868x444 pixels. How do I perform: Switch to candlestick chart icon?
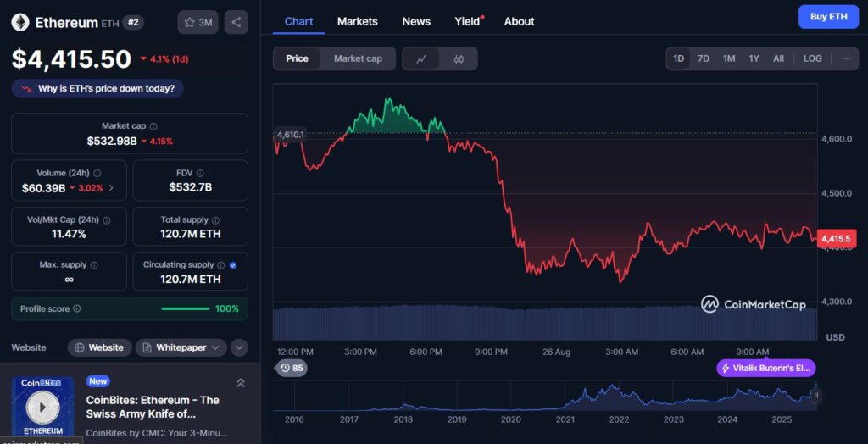[x=459, y=58]
